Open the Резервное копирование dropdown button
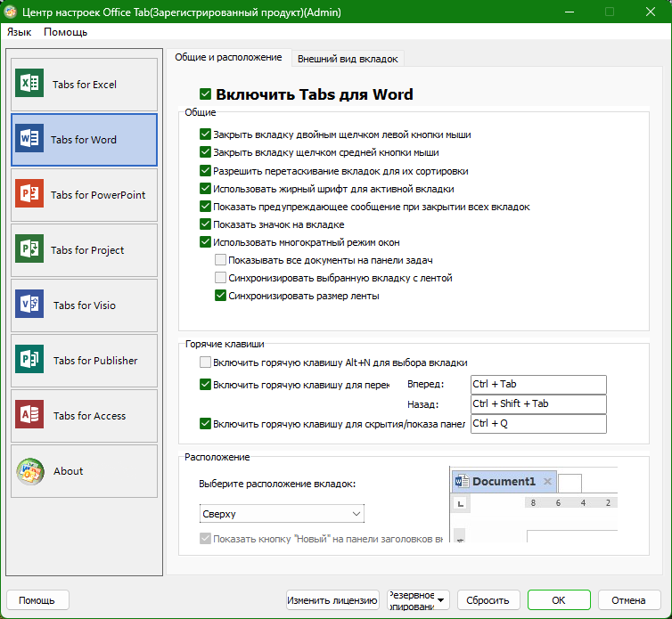672x619 pixels. 418,600
